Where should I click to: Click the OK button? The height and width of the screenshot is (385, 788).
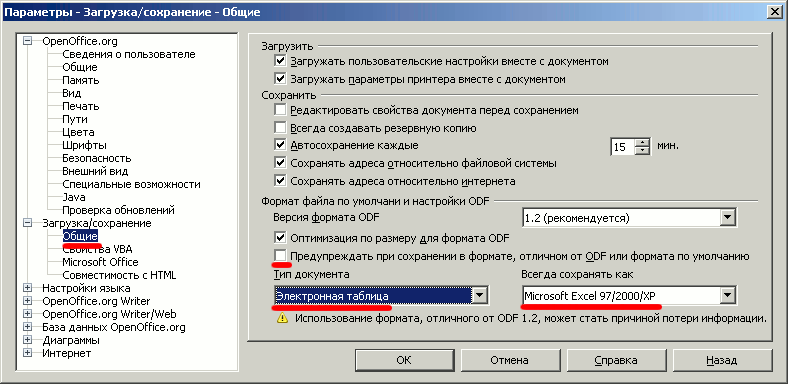[x=404, y=360]
